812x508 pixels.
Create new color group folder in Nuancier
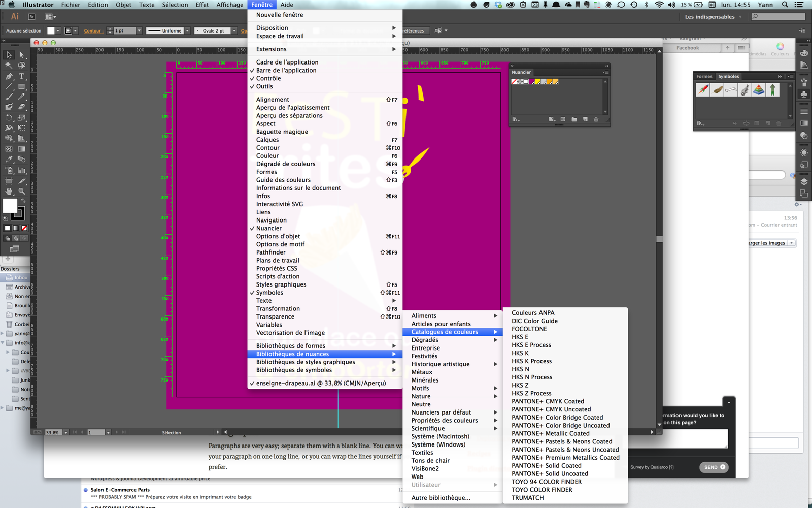pos(574,119)
